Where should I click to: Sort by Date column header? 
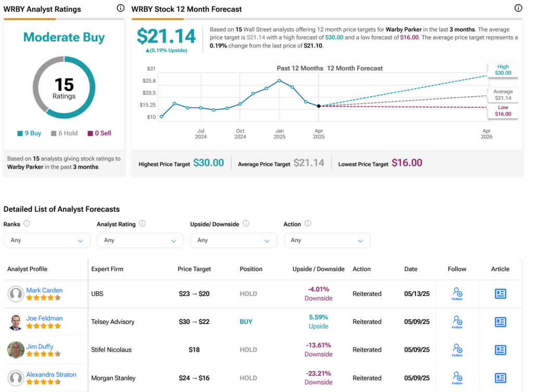(411, 269)
